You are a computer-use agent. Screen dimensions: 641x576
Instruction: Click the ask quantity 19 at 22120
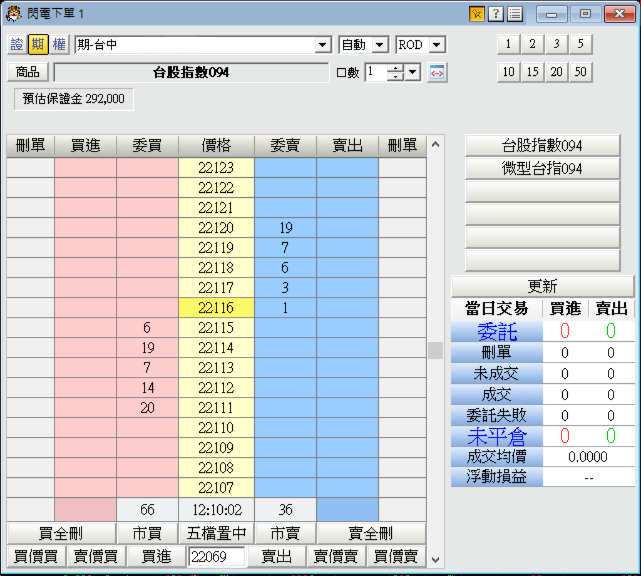[x=285, y=228]
